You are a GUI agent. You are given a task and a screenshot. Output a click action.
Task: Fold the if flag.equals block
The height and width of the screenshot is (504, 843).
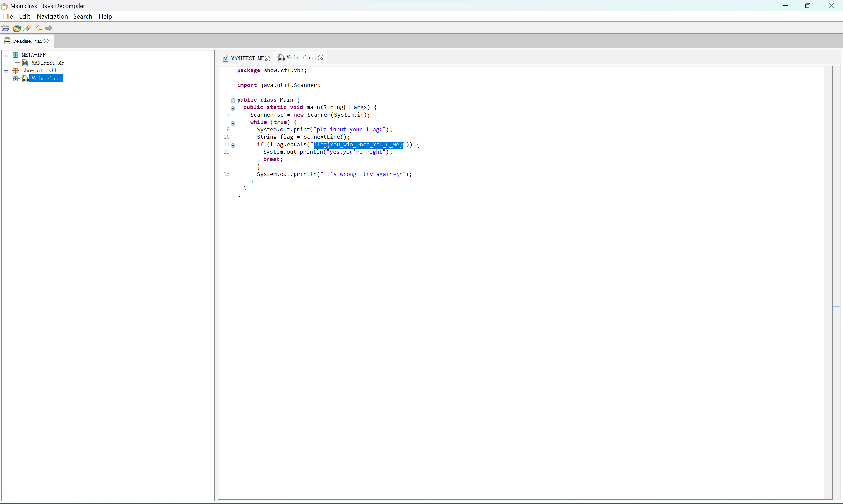click(x=233, y=145)
